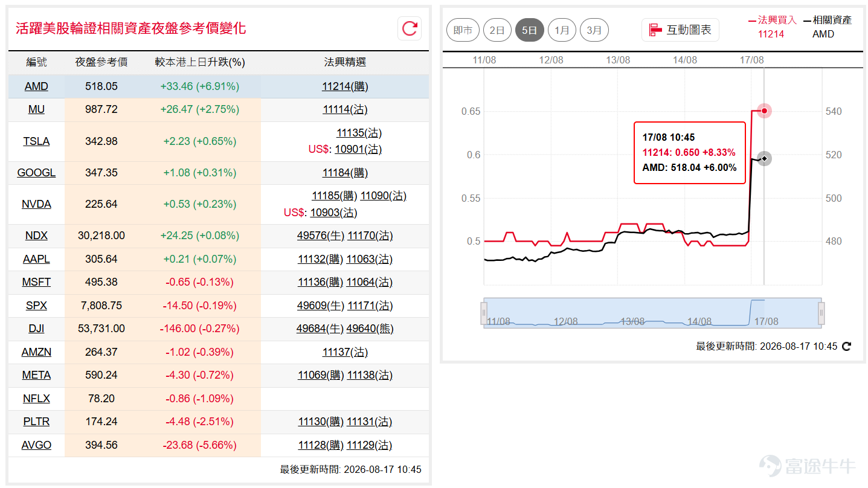Open the SPX index link

point(36,306)
